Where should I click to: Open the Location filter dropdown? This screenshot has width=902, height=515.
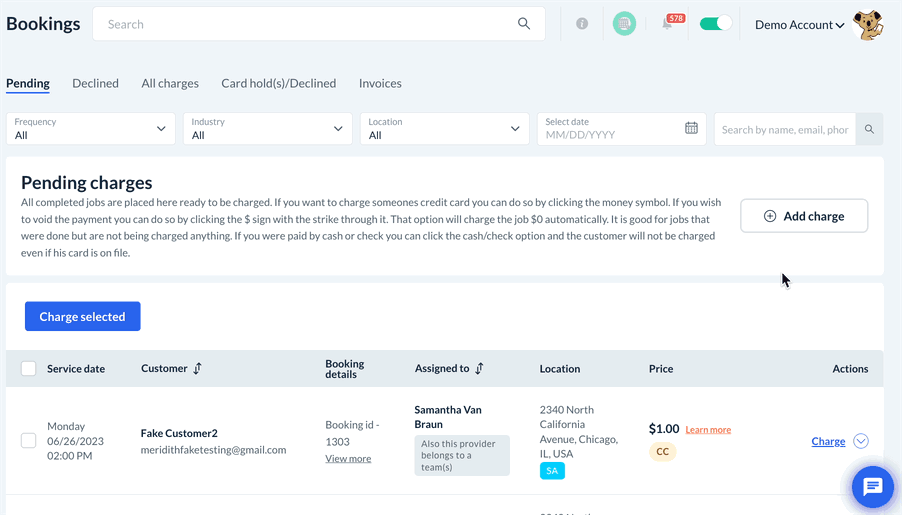(445, 129)
